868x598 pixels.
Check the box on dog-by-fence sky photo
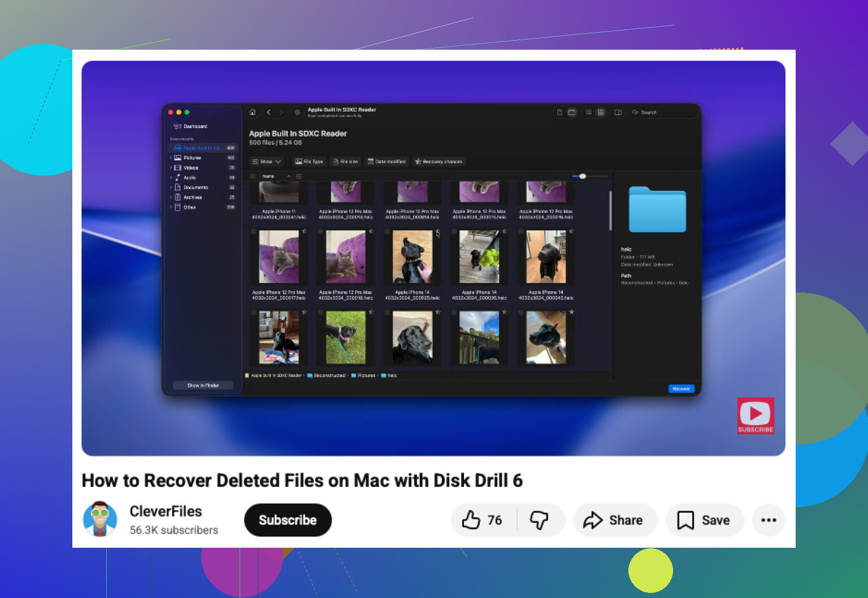454,312
